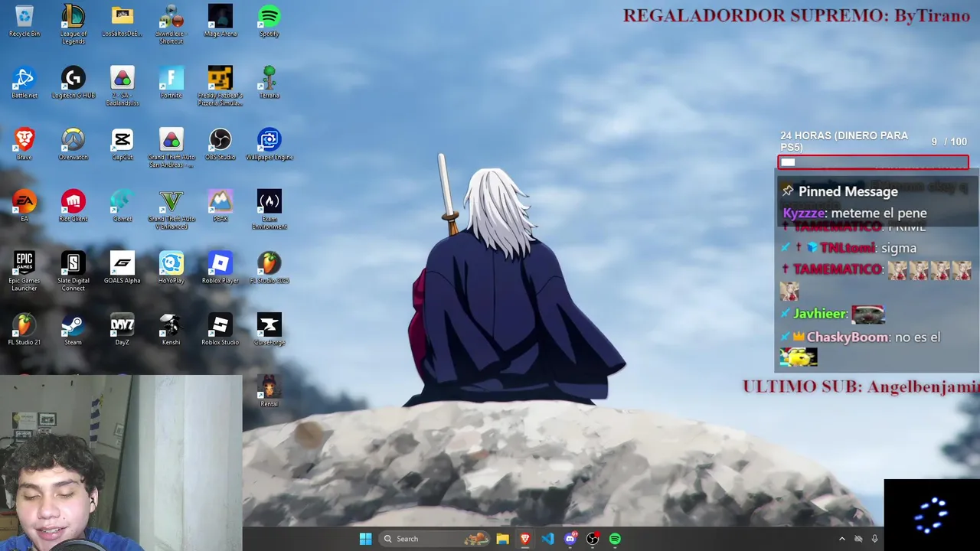Click the Javhieer username in chat
Viewport: 980px width, 551px height.
(x=819, y=314)
